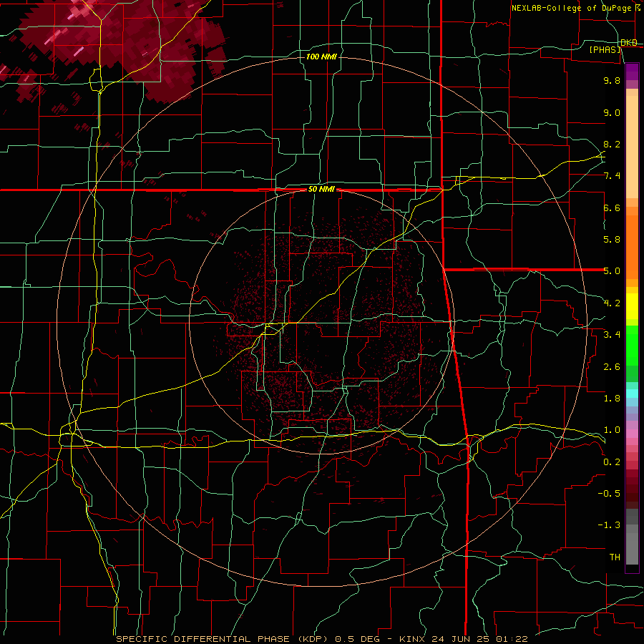Click the -1.3 color scale value

pos(609,525)
